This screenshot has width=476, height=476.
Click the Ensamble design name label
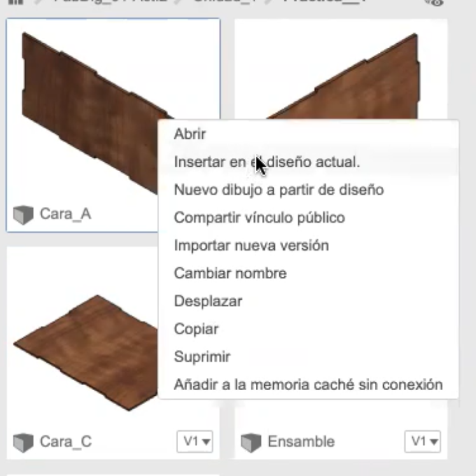pyautogui.click(x=301, y=442)
